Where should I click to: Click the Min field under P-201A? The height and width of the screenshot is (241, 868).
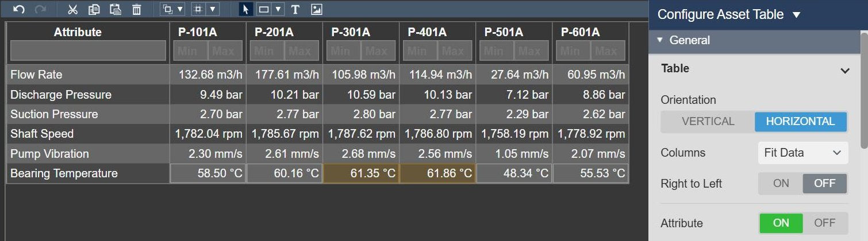click(266, 51)
